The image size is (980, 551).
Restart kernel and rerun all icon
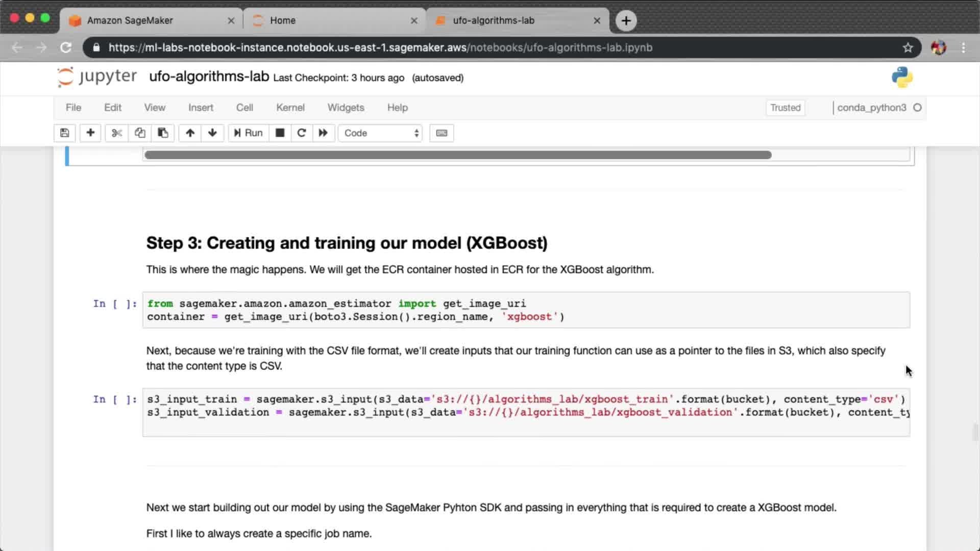(323, 133)
